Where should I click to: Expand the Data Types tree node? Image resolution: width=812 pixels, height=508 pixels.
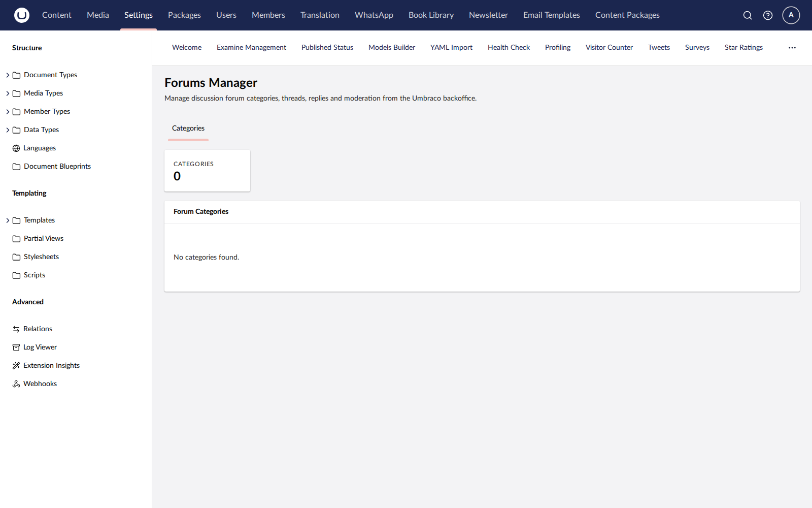(x=8, y=130)
